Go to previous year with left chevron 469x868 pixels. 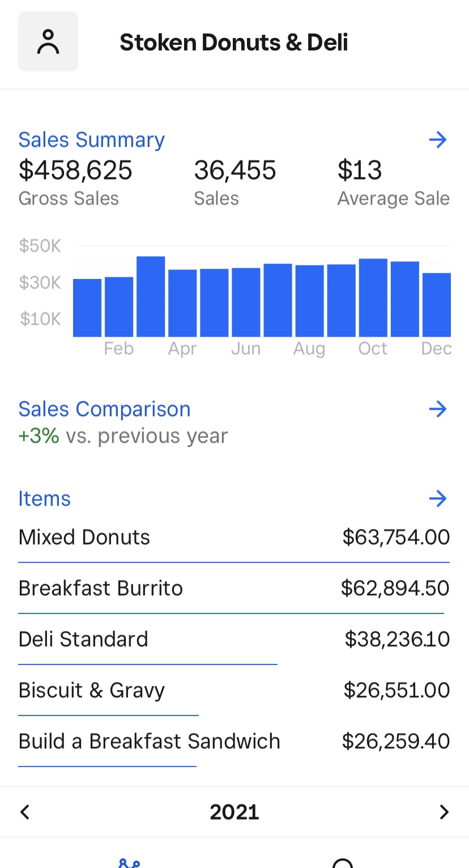tap(24, 812)
